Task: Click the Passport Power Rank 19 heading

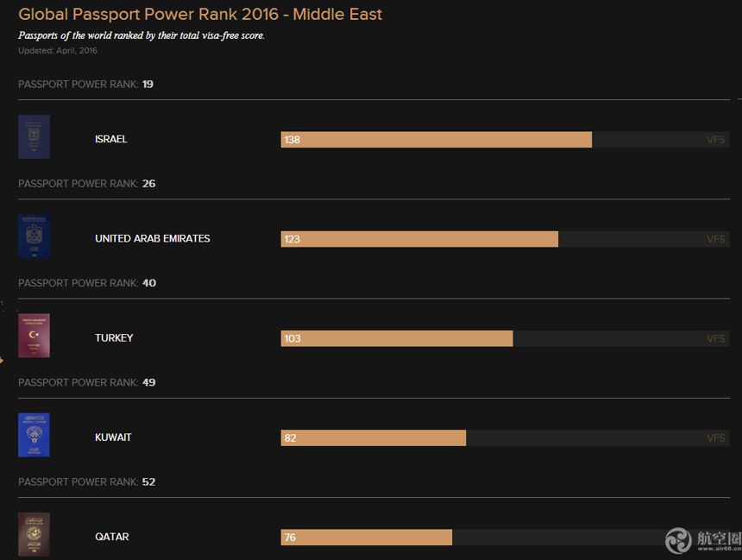Action: pyautogui.click(x=85, y=85)
